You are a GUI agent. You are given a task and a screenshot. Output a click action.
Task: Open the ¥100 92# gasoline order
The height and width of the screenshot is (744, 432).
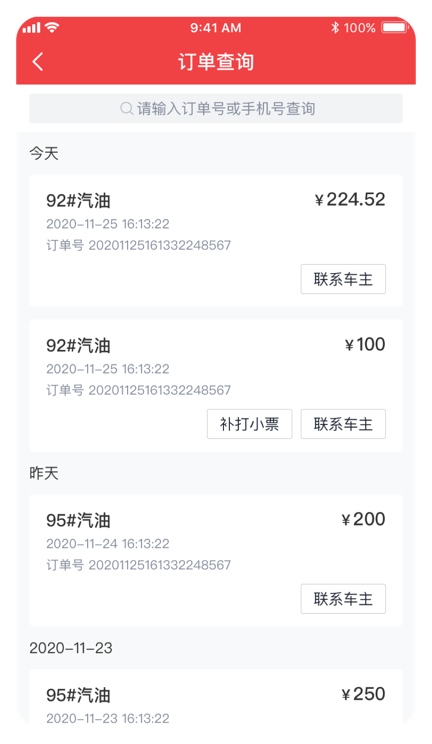pyautogui.click(x=216, y=385)
